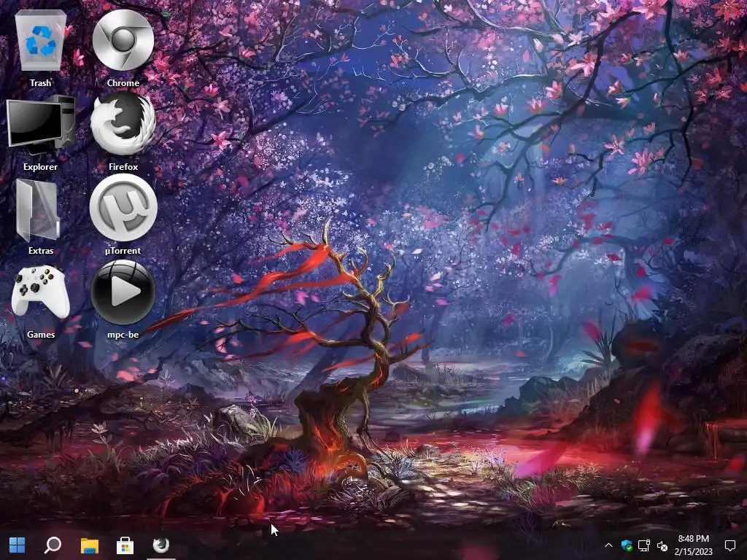
Task: Open the Trash recycle bin icon
Action: tap(41, 41)
